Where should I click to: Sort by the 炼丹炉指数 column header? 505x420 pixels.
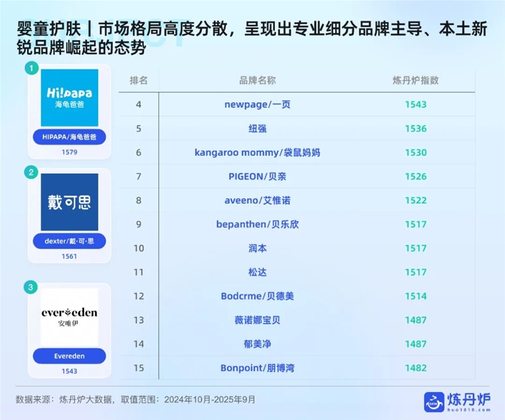click(x=415, y=81)
